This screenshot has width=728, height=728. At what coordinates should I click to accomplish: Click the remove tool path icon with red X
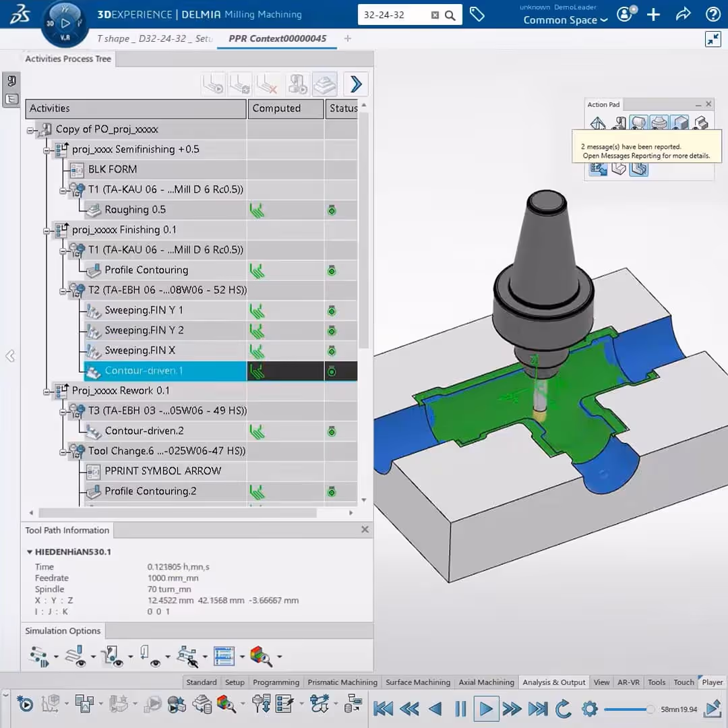click(x=268, y=84)
